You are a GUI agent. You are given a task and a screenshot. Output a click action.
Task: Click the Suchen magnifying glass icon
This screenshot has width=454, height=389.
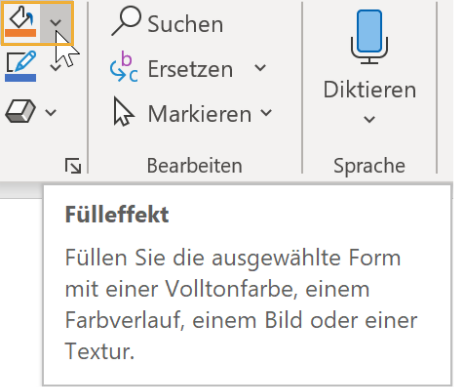(127, 21)
